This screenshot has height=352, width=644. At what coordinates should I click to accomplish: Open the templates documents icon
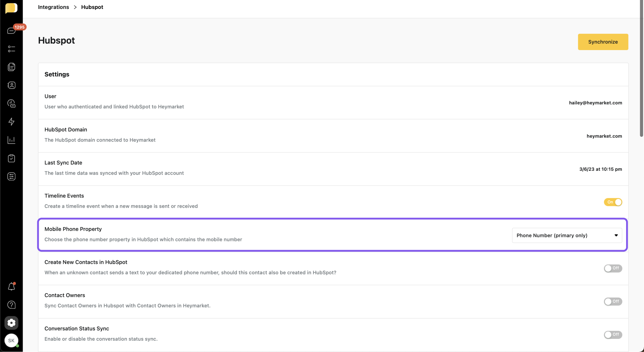click(11, 67)
